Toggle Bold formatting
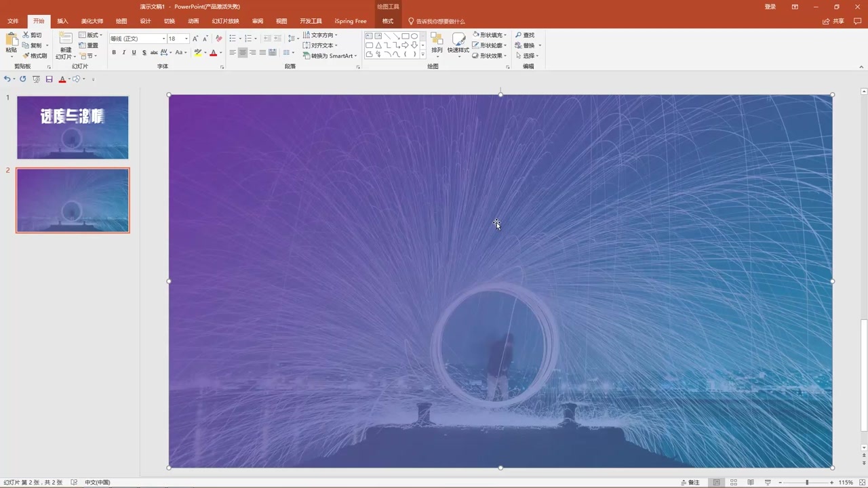 pos(114,52)
